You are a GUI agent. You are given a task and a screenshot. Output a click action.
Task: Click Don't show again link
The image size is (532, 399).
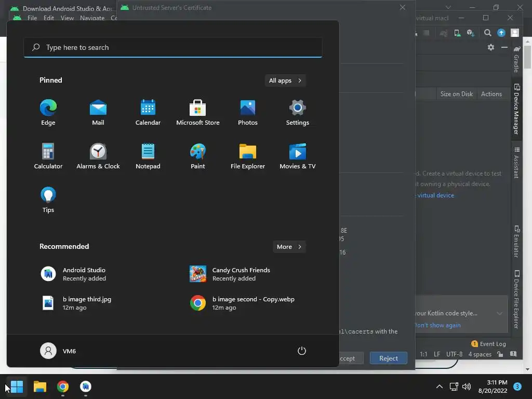(x=438, y=325)
